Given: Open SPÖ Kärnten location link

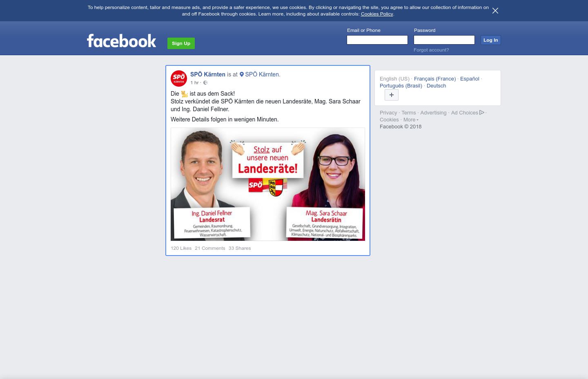Looking at the screenshot, I should point(263,74).
